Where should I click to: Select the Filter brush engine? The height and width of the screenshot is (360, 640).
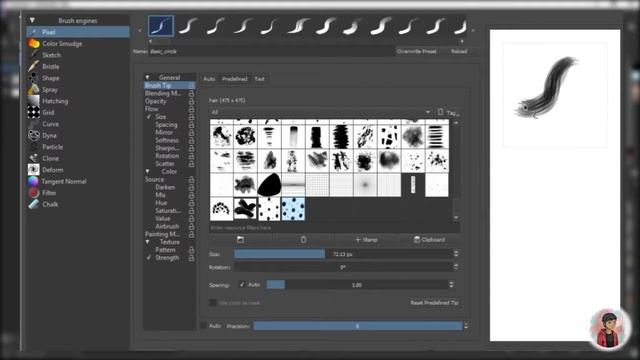click(78, 193)
